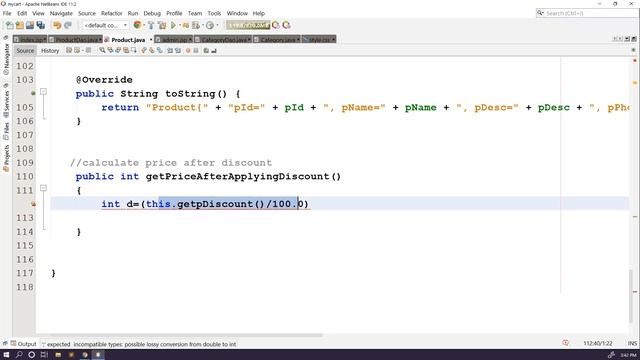Switch to admin.jsp tab

coord(173,40)
